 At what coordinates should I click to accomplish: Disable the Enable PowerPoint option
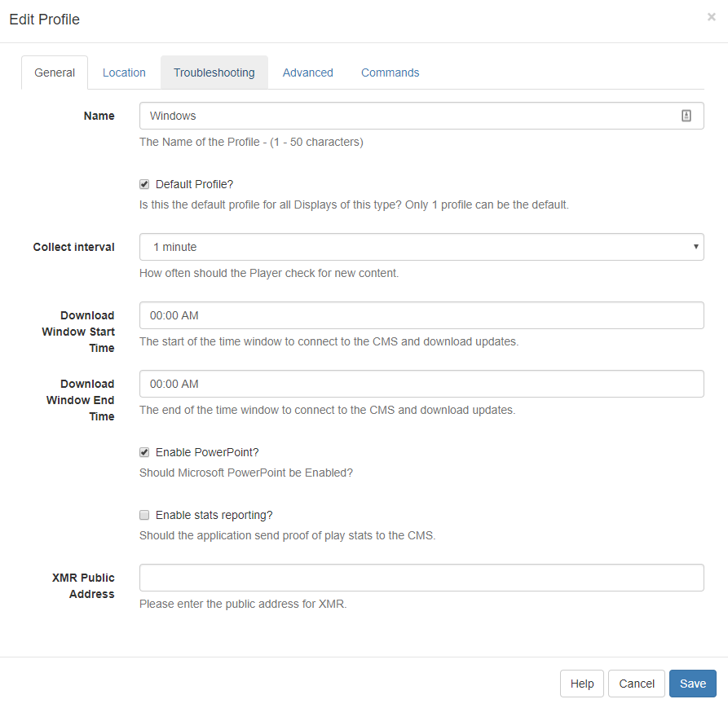pyautogui.click(x=144, y=452)
